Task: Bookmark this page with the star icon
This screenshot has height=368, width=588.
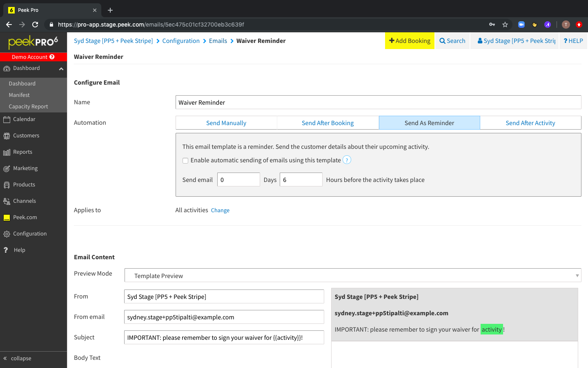Action: (505, 25)
